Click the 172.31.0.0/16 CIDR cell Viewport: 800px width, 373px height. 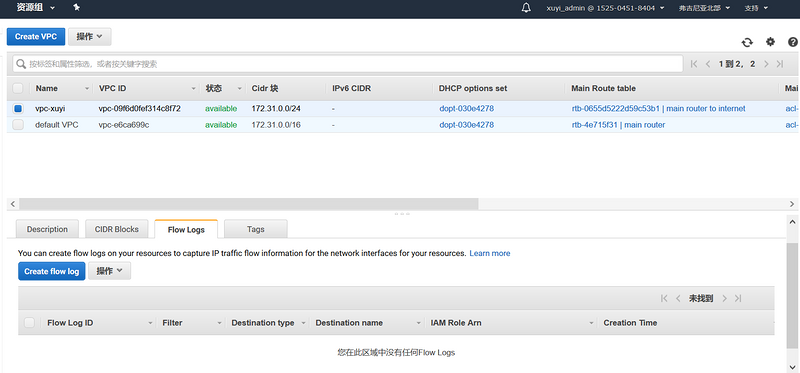click(x=276, y=125)
